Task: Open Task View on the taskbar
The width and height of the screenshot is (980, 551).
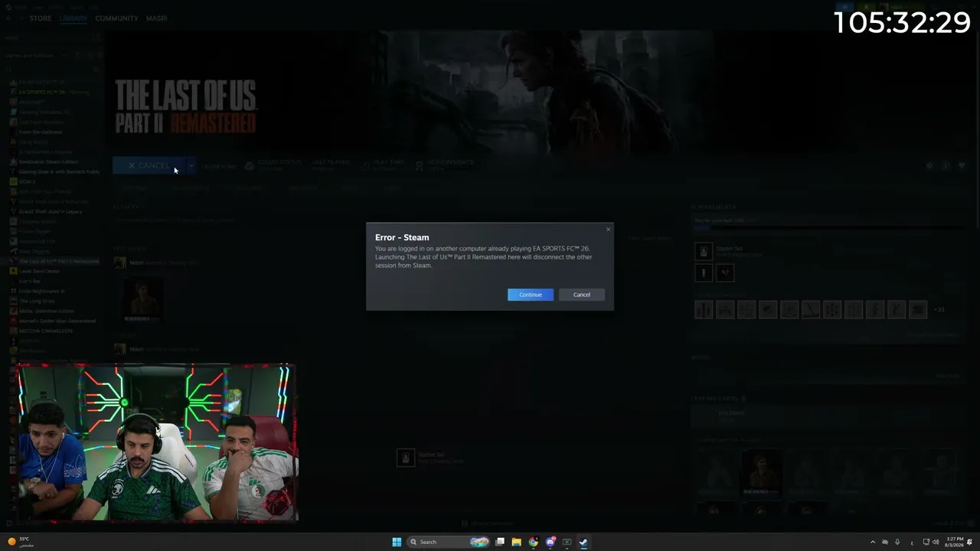Action: tap(500, 542)
